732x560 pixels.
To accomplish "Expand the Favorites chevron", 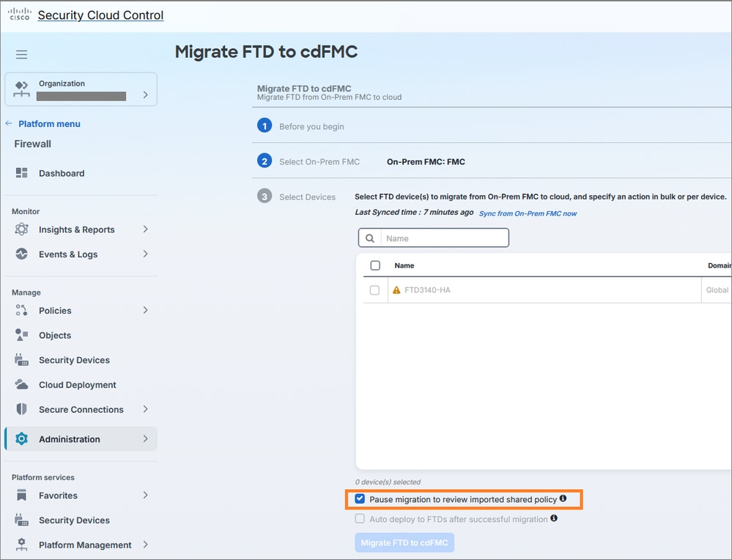I will 145,495.
